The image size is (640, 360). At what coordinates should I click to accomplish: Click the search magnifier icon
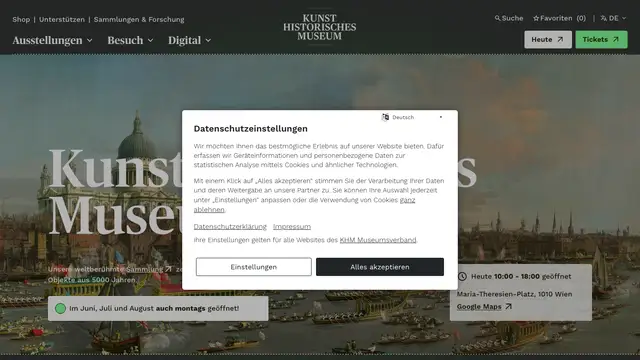[x=497, y=18]
